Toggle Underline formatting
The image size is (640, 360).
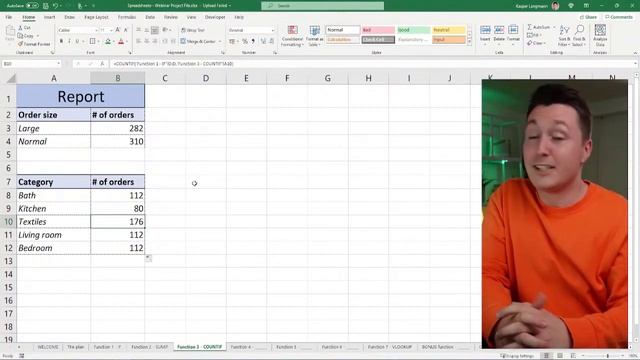click(x=77, y=41)
